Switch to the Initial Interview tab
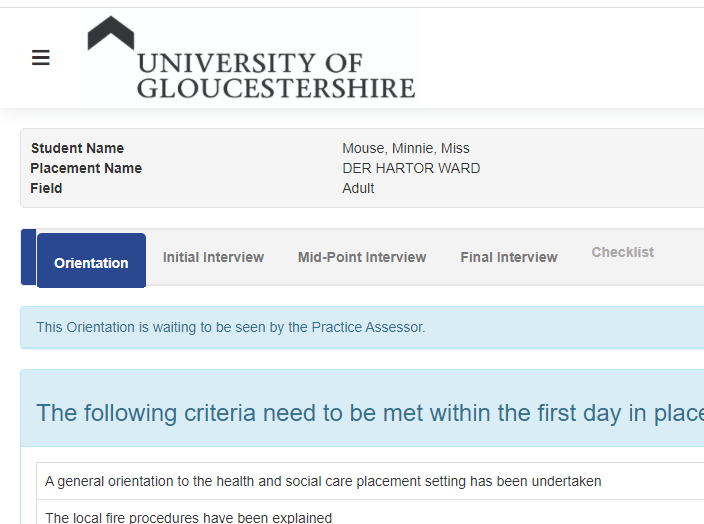704x524 pixels. pos(213,257)
